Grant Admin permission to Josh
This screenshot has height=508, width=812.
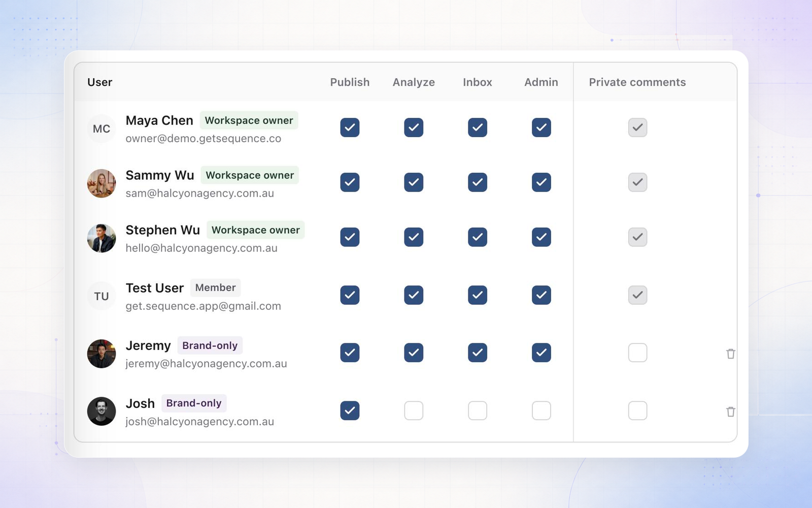(x=542, y=410)
